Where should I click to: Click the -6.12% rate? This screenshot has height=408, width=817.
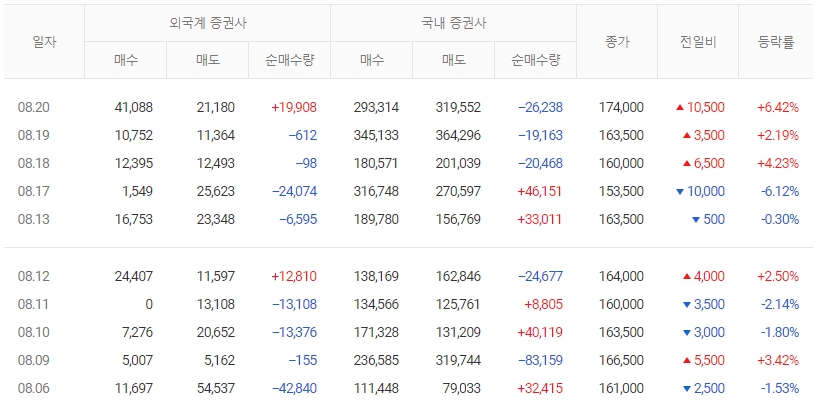point(779,191)
